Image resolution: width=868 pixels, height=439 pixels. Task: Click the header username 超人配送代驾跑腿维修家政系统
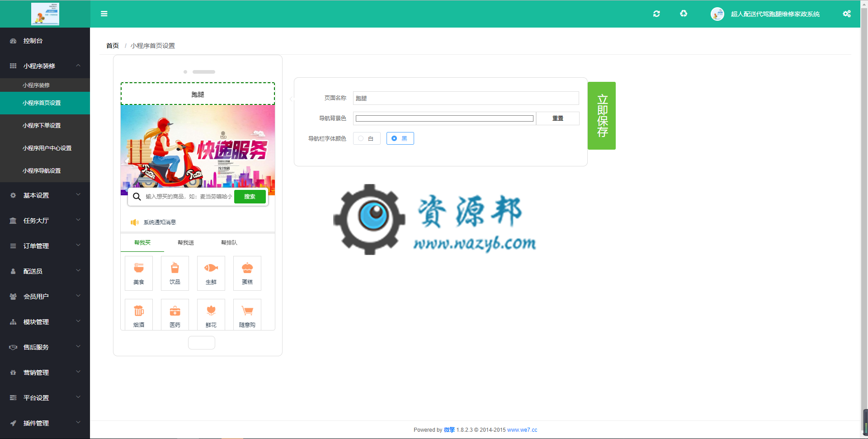pyautogui.click(x=775, y=14)
